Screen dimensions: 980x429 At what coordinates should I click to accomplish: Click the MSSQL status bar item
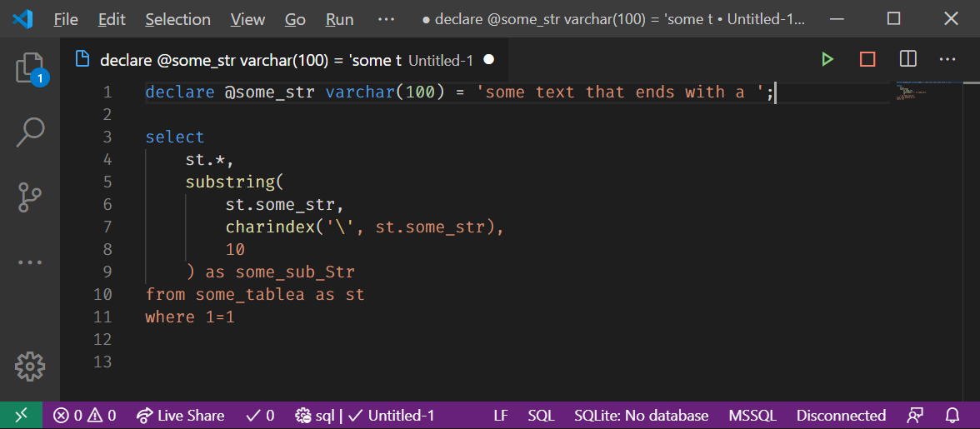[x=752, y=416]
